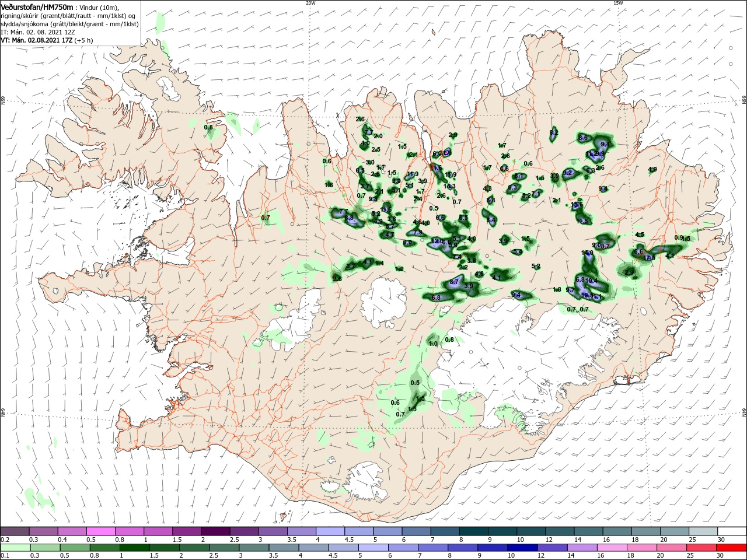Click the 1.8 precipitation value on the map
The width and height of the screenshot is (747, 560).
click(557, 289)
